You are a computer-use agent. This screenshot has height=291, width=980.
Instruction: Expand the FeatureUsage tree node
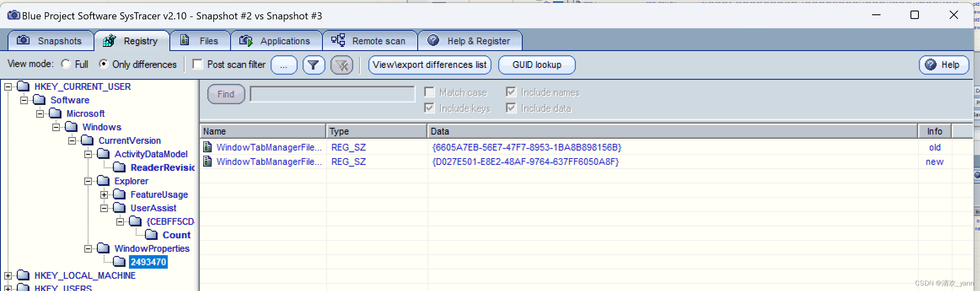pyautogui.click(x=104, y=195)
